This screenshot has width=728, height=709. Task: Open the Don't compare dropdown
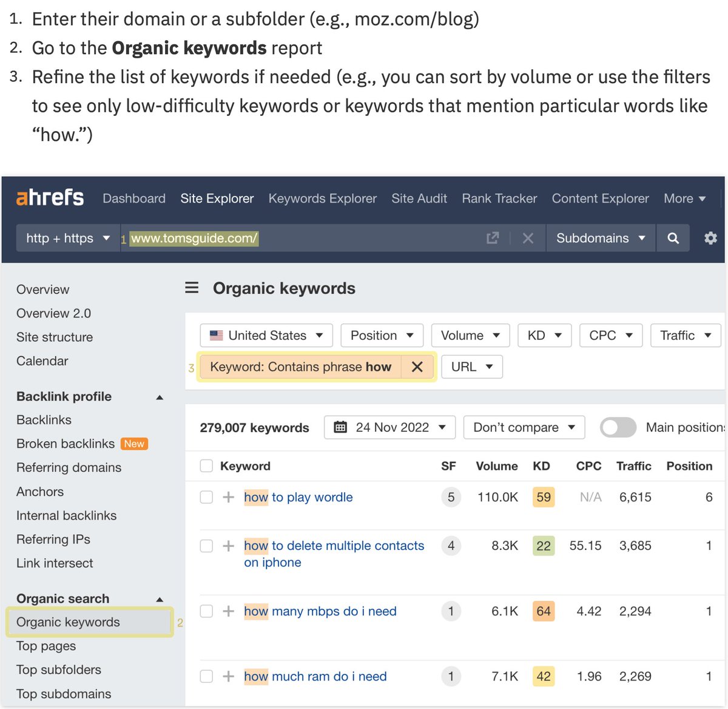click(x=524, y=427)
